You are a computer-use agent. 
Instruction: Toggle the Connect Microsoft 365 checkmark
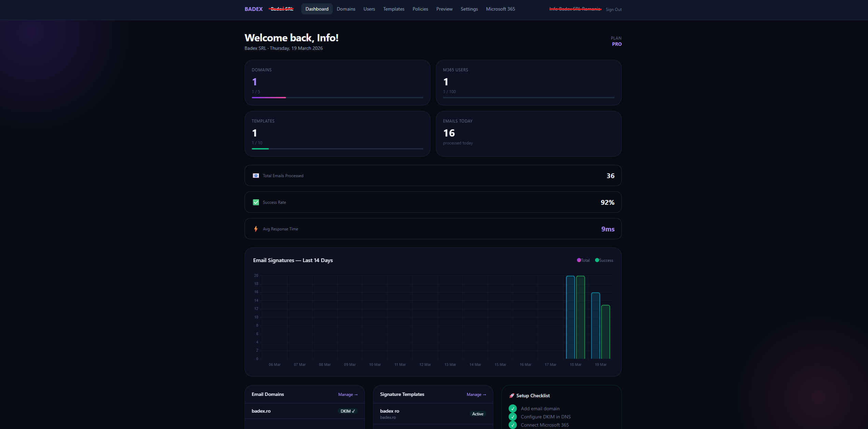tap(512, 425)
